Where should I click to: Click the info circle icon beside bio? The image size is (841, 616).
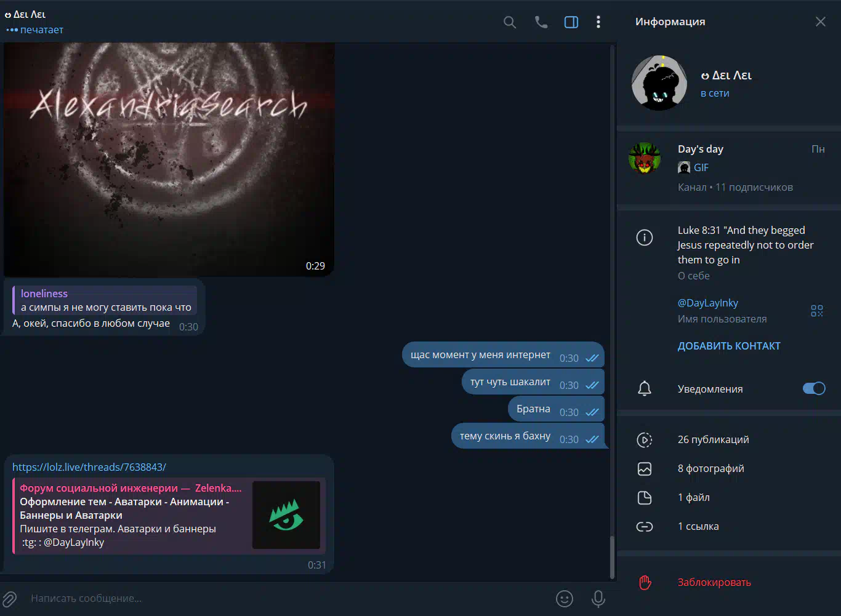645,237
